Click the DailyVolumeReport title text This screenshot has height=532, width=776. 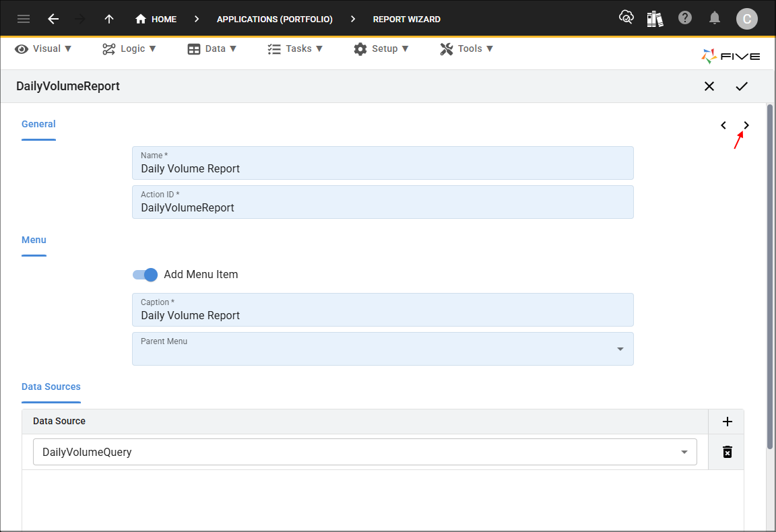coord(68,86)
